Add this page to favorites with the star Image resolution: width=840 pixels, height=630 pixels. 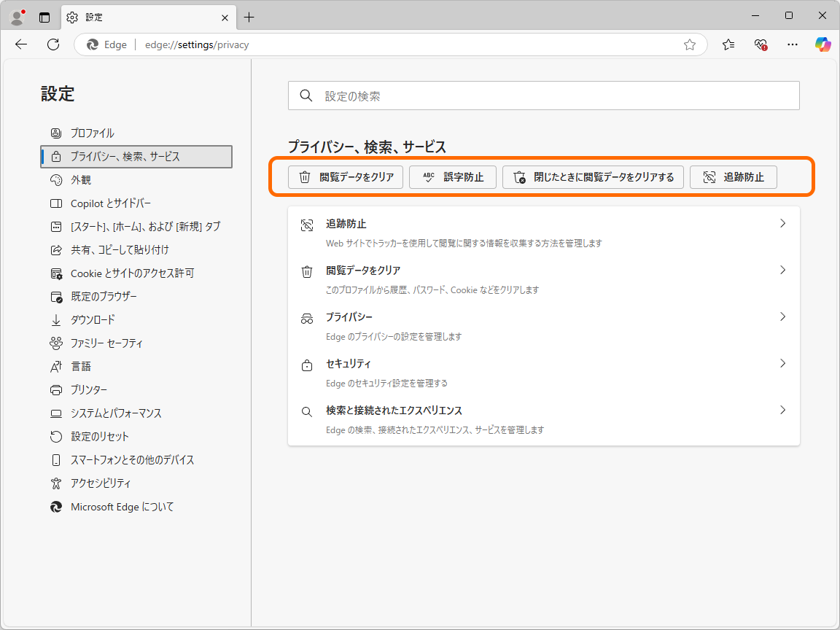[690, 44]
